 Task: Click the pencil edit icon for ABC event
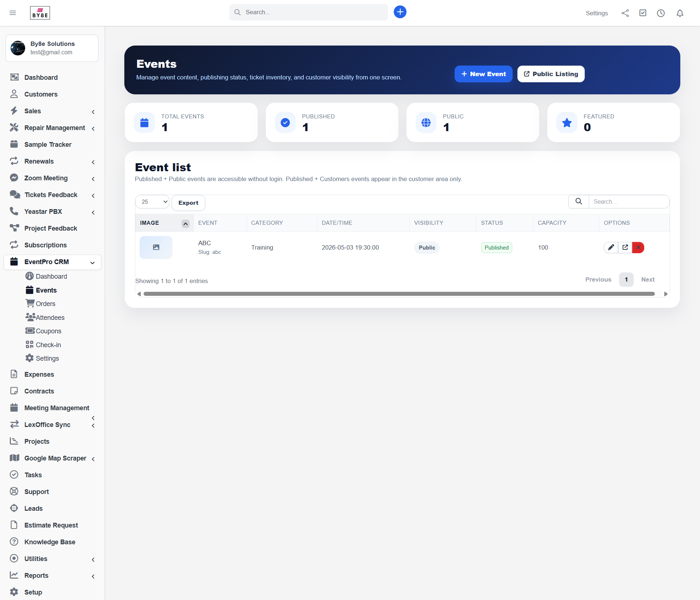coord(611,247)
